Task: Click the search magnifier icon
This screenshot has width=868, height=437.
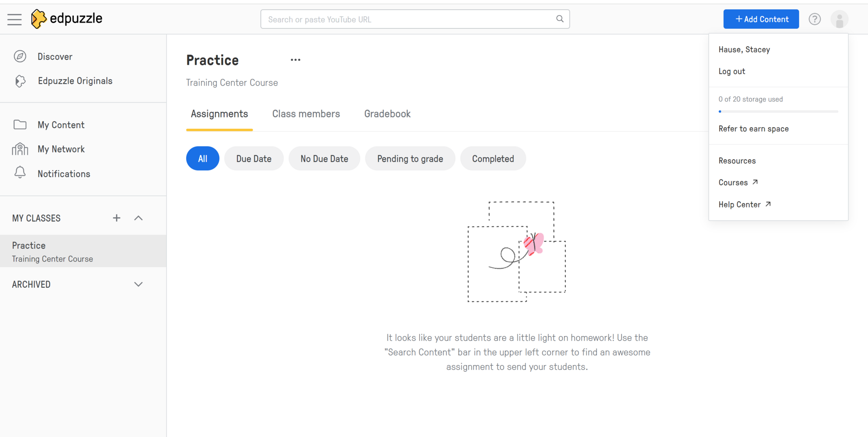Action: 559,19
